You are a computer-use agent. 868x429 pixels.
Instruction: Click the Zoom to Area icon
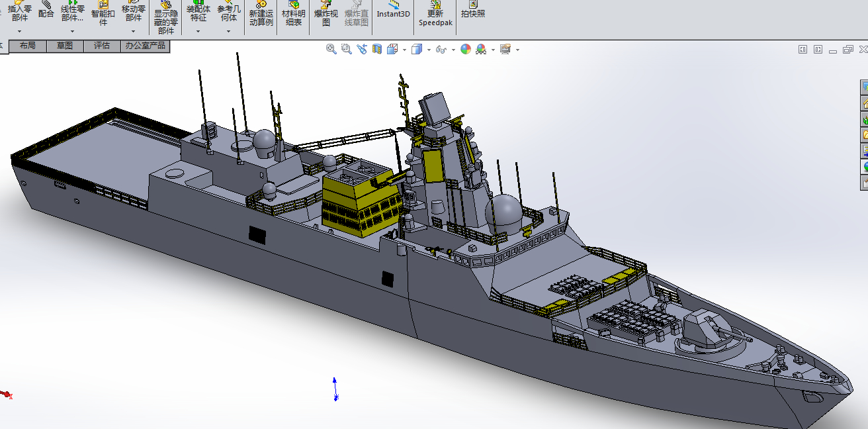[347, 50]
